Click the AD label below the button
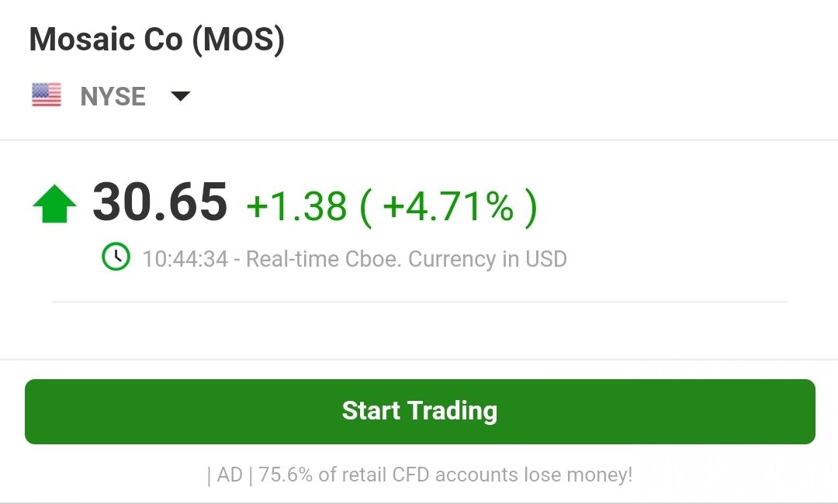 [x=230, y=475]
